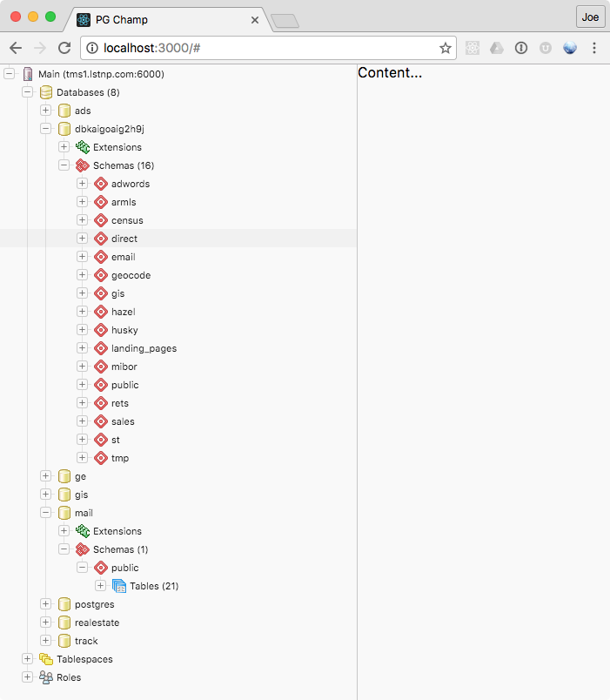Click the geocode schema icon

coord(101,275)
